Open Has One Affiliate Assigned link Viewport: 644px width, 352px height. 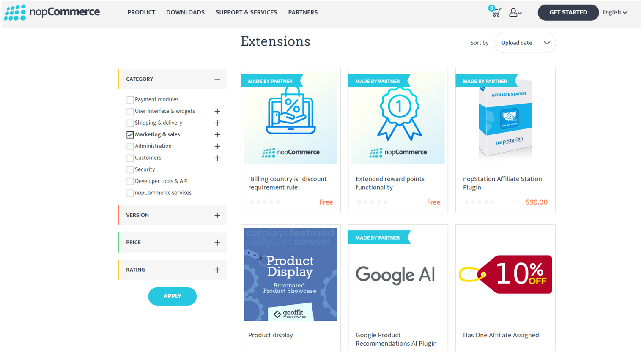(x=501, y=335)
